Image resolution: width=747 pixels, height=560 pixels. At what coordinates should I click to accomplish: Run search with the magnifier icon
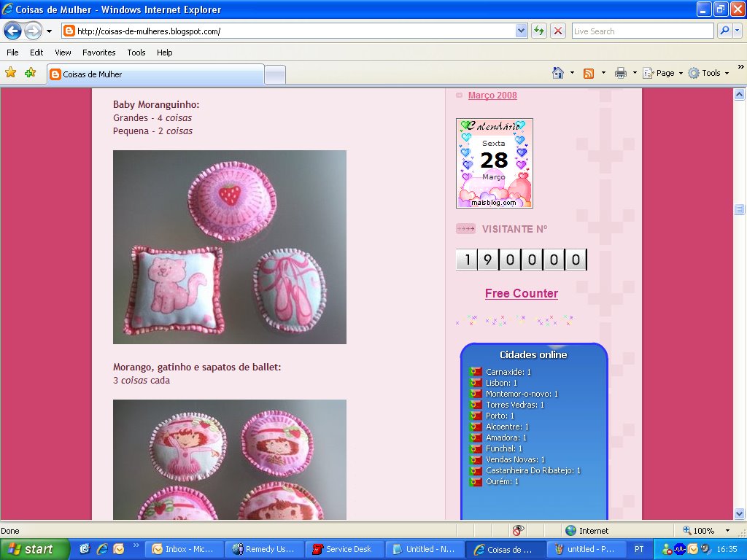[724, 31]
